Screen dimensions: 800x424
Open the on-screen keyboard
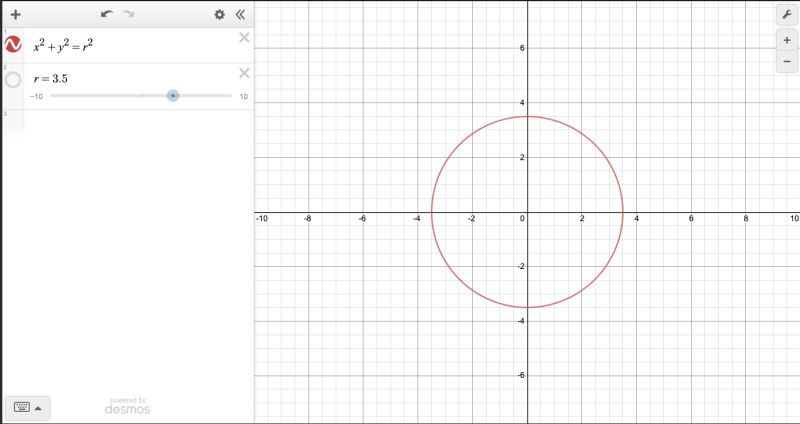click(x=21, y=407)
